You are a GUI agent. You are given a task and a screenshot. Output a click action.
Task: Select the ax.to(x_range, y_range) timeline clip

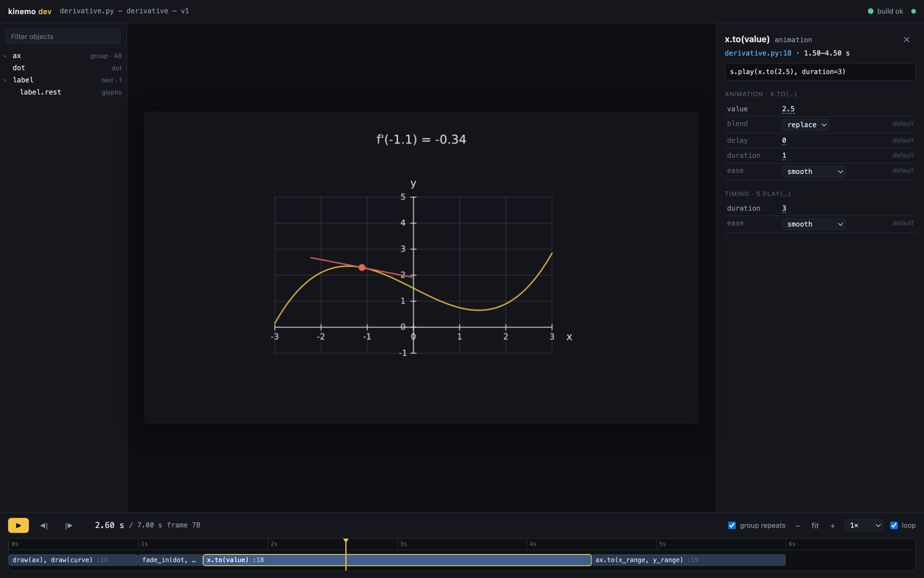pos(688,560)
